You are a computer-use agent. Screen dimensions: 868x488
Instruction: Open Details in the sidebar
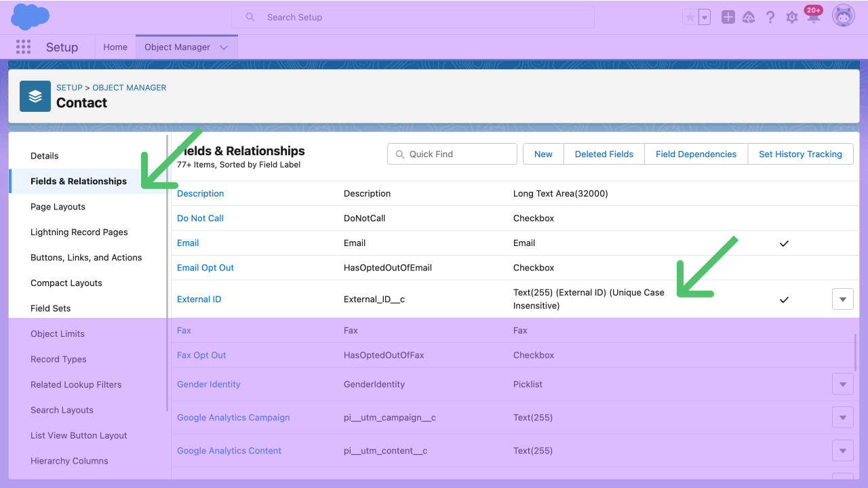point(45,156)
